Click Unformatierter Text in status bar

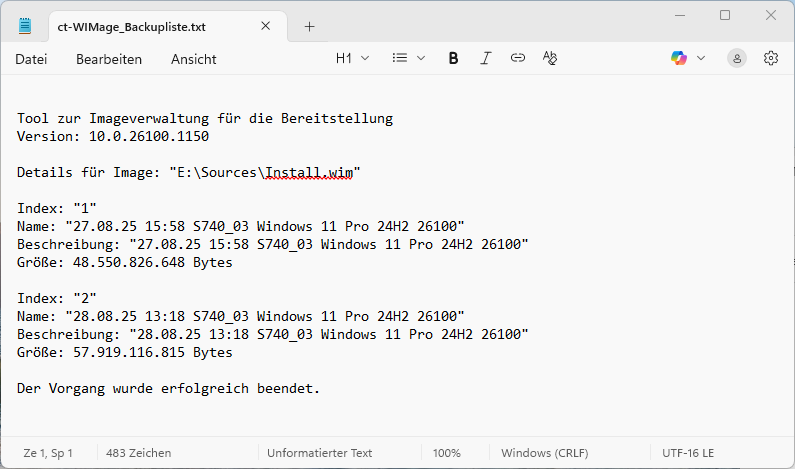tap(319, 453)
